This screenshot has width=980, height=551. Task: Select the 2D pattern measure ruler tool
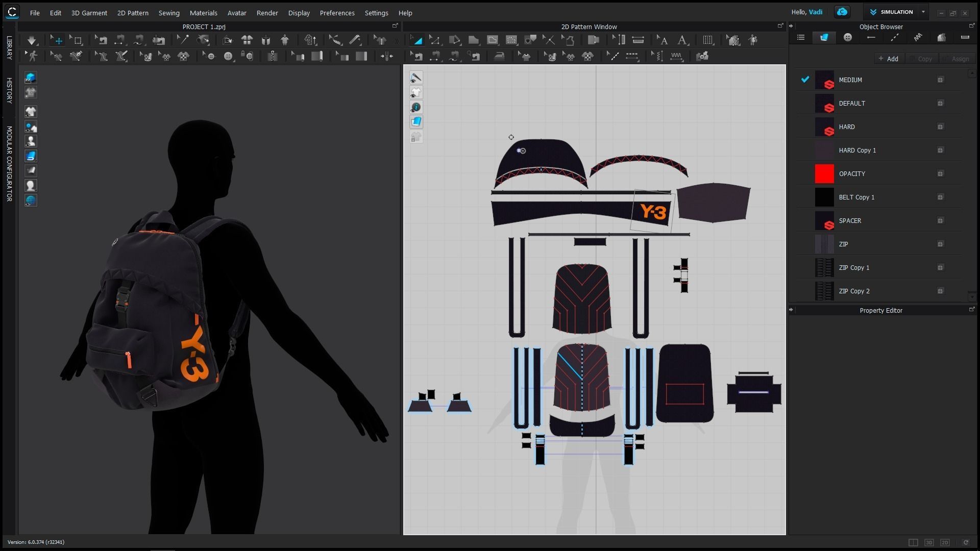[638, 40]
